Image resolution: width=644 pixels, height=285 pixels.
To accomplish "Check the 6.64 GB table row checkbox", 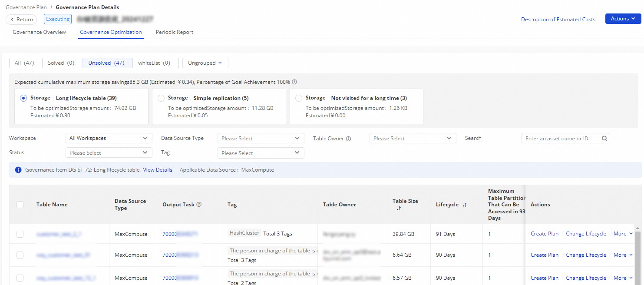I will tap(20, 255).
